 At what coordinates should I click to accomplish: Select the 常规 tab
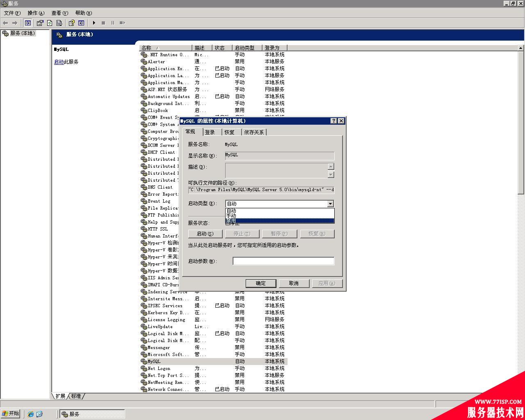pos(191,132)
